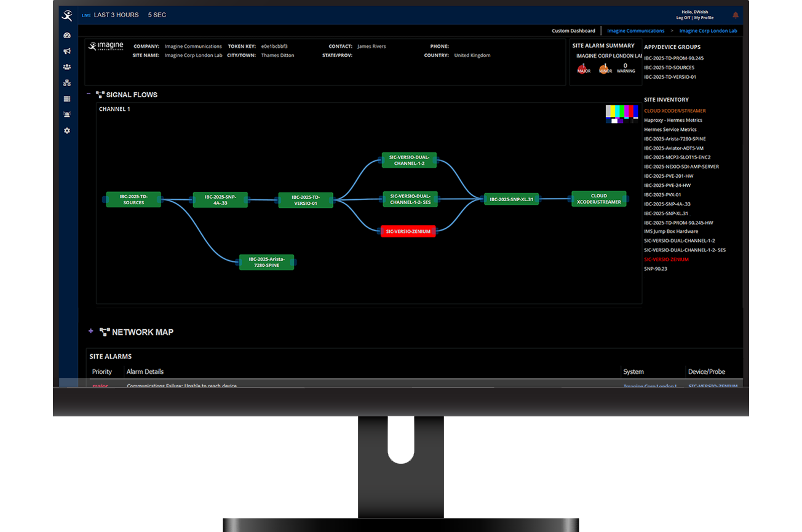Sort alarms by System column header

pyautogui.click(x=633, y=371)
